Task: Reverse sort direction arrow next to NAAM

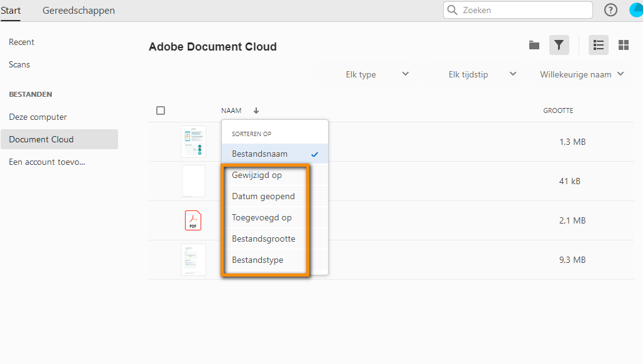Action: tap(256, 110)
